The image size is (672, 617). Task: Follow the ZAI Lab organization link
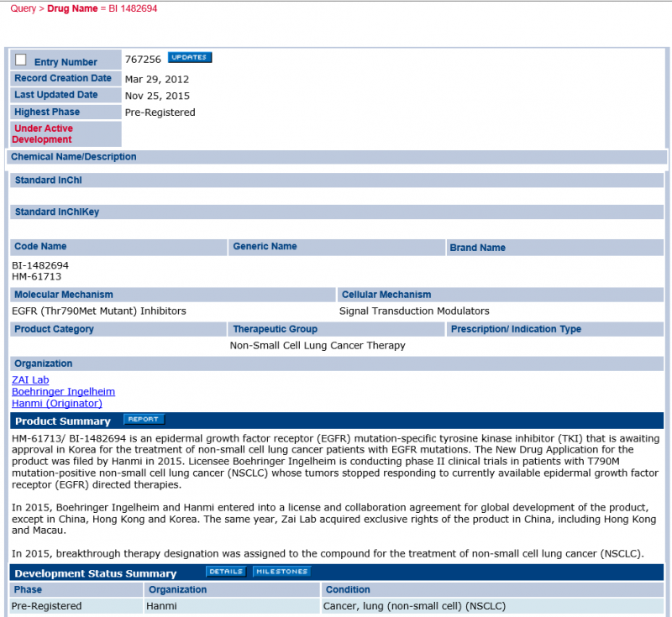30,379
